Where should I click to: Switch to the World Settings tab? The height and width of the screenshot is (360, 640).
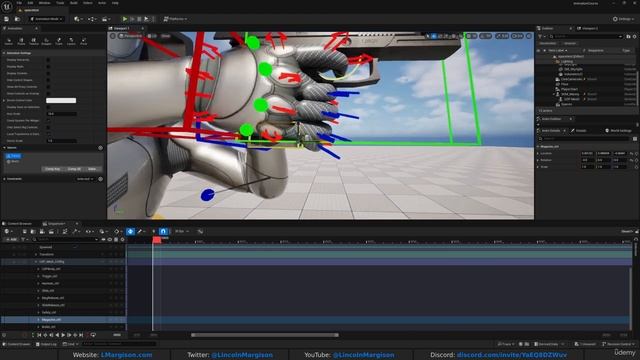[x=618, y=131]
